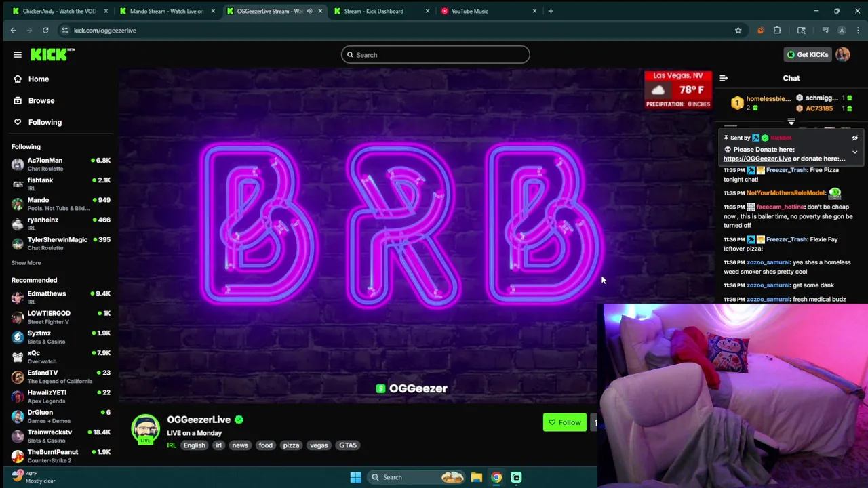This screenshot has height=488, width=868.
Task: Bookmark this page with star icon
Action: 738,30
